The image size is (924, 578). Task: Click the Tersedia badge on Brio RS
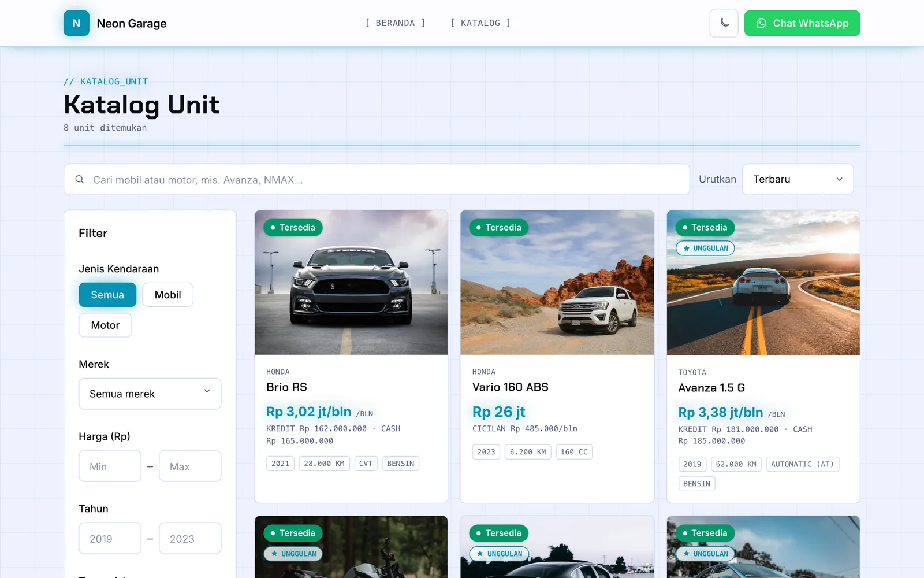(293, 228)
